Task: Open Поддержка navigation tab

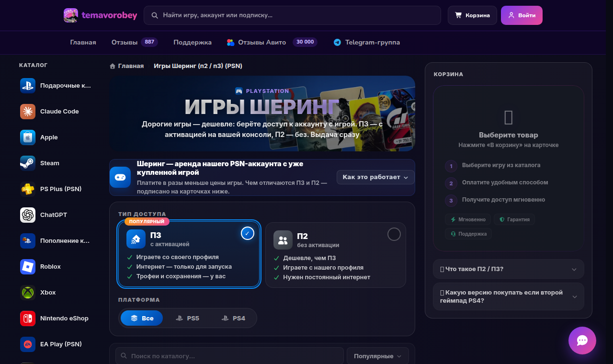Action: pos(193,42)
